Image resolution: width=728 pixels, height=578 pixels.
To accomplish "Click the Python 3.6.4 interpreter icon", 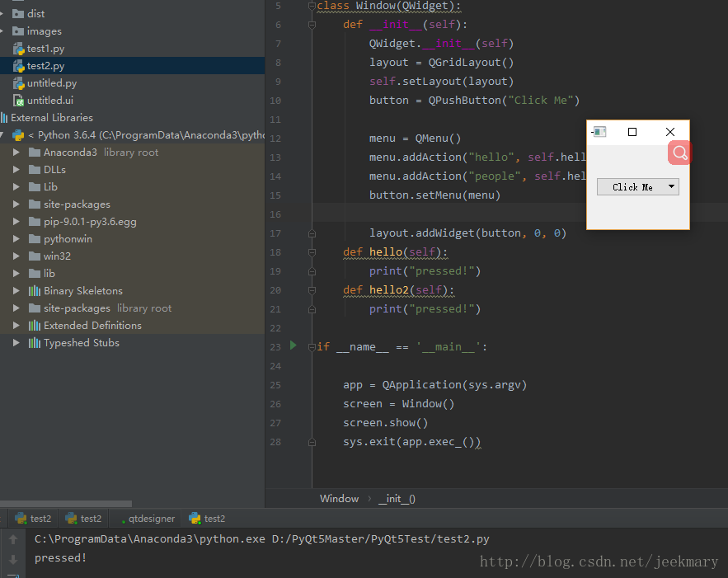I will pyautogui.click(x=18, y=135).
